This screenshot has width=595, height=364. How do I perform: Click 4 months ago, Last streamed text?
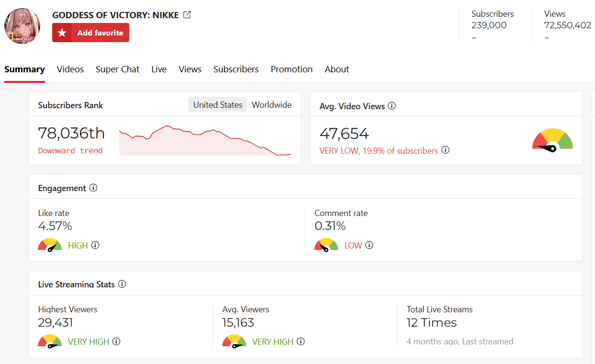460,341
